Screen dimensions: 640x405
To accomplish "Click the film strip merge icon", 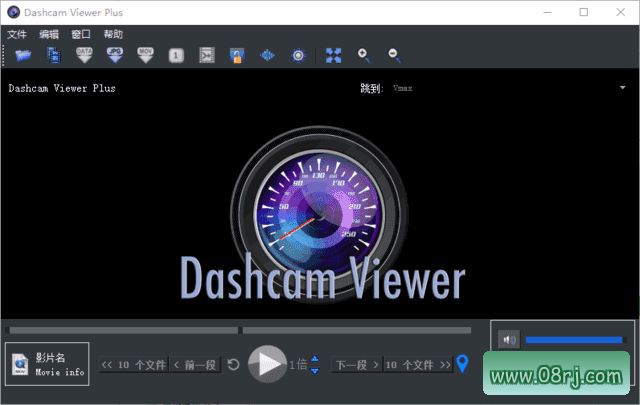I will (207, 55).
